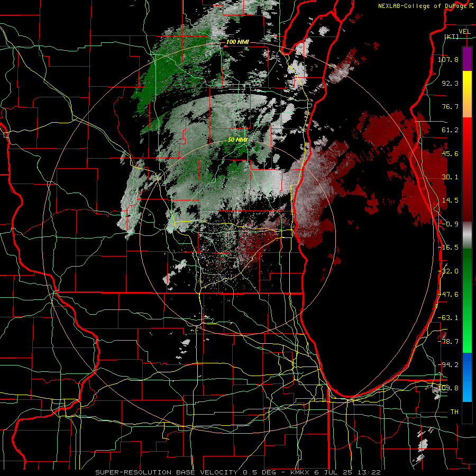The image size is (476, 476).
Task: Select the -78.7 velocity scale value
Action: pos(448,342)
